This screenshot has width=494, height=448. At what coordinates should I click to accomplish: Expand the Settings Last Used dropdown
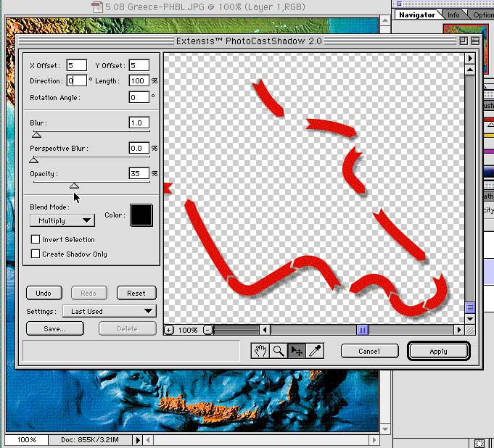[x=109, y=311]
